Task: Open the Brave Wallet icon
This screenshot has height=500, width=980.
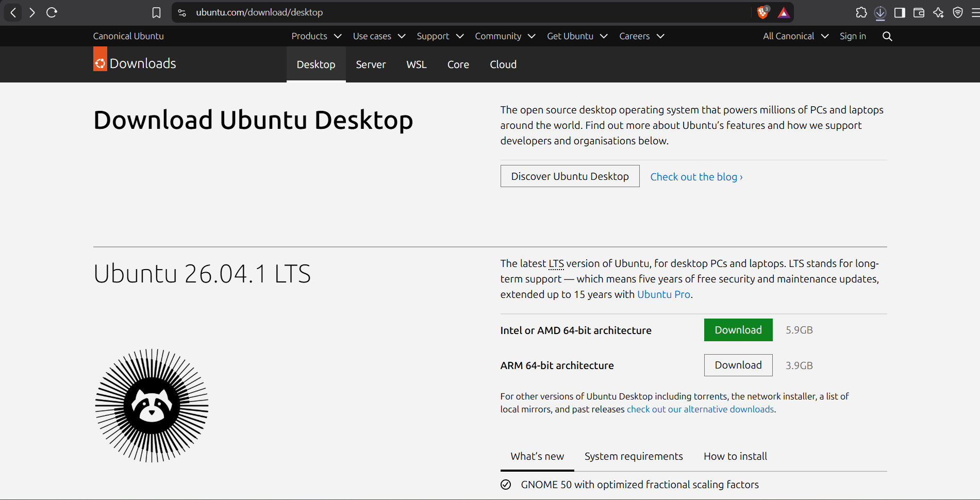Action: click(919, 12)
